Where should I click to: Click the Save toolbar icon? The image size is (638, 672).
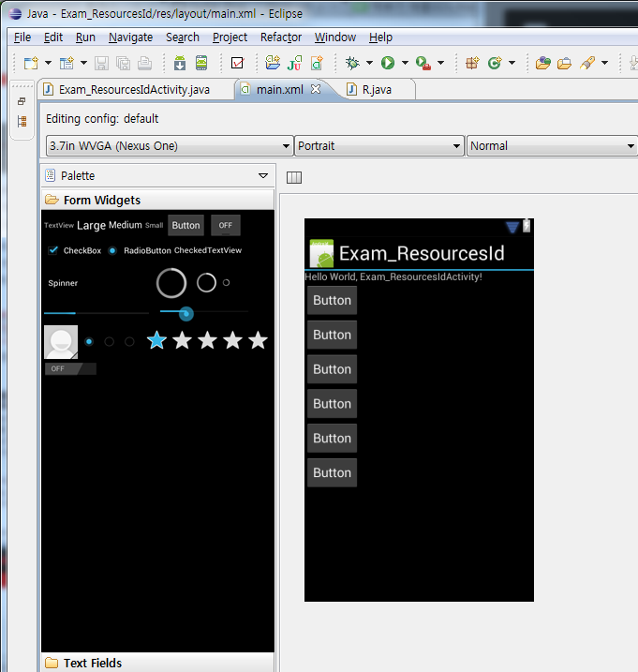(101, 64)
